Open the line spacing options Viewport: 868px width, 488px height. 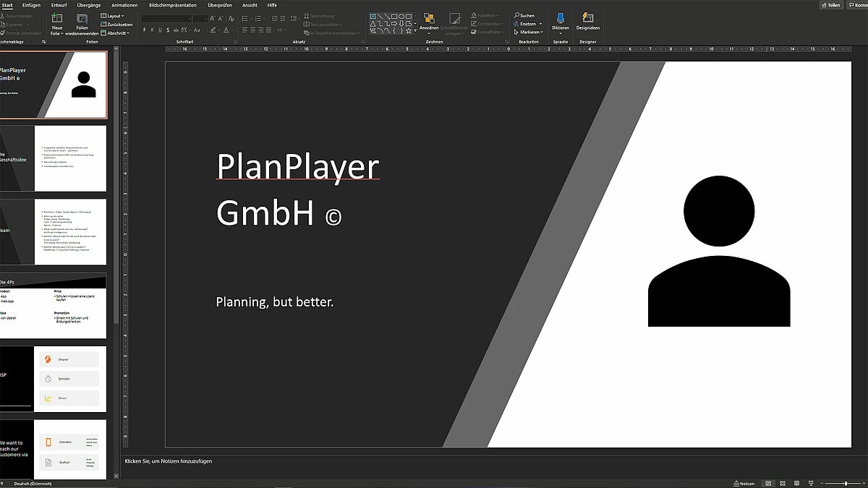(293, 19)
